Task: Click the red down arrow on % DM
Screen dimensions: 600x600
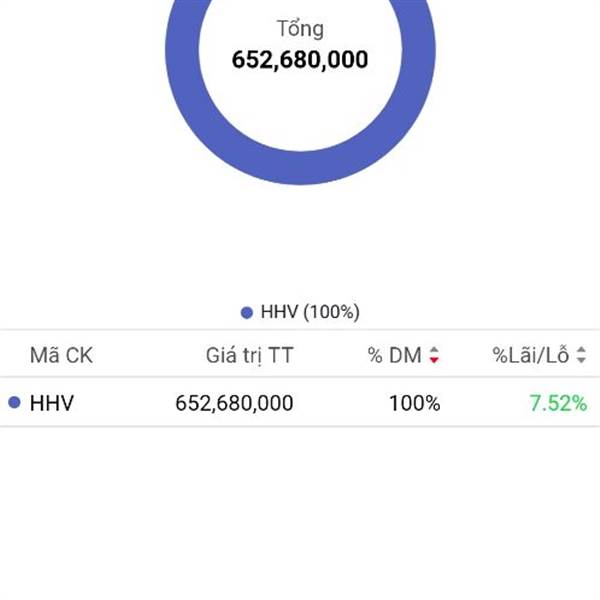Action: tap(434, 360)
